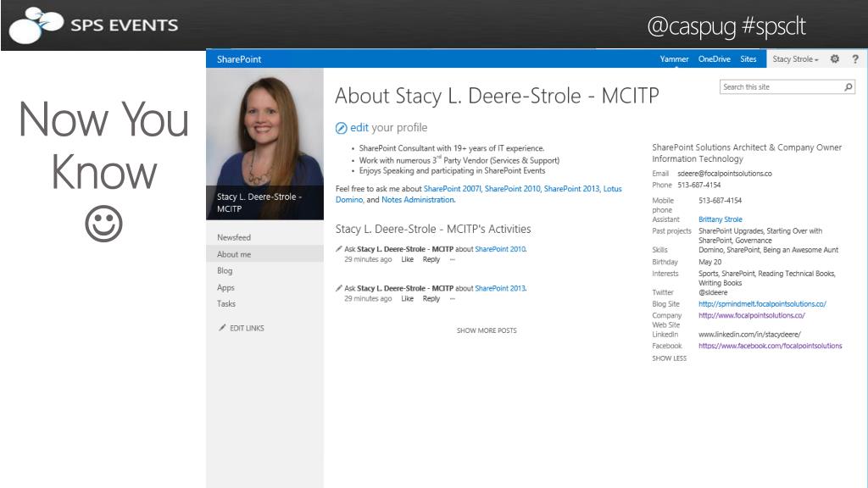Open Tasks in the sidebar
868x488 pixels.
[x=225, y=304]
